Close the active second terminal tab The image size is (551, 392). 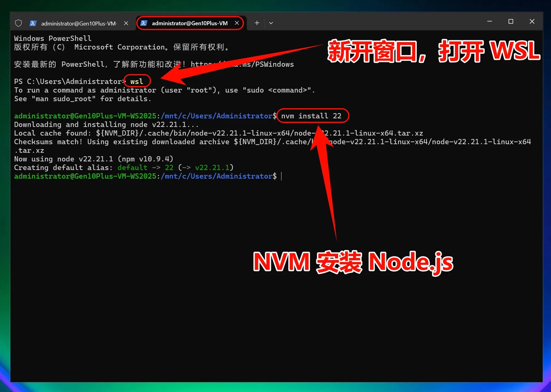click(x=237, y=23)
